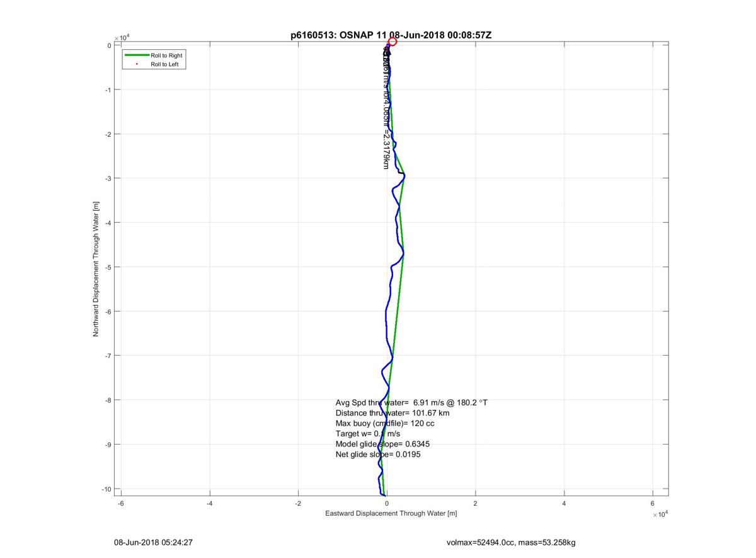Click the x-axis tick label 2

click(x=475, y=503)
